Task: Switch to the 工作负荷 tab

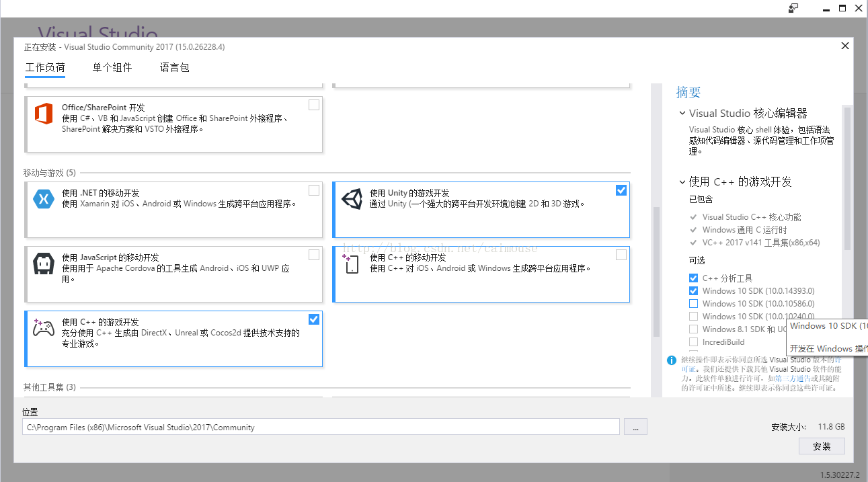Action: pyautogui.click(x=45, y=67)
